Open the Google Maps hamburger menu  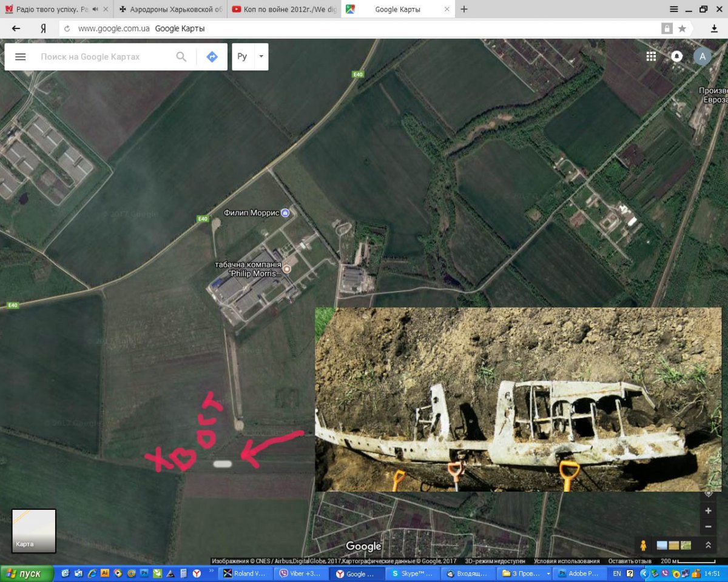tap(21, 56)
